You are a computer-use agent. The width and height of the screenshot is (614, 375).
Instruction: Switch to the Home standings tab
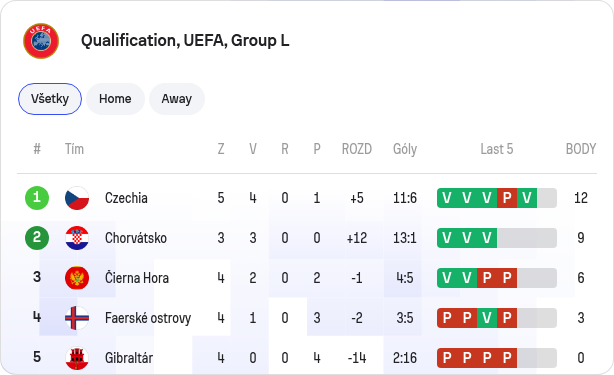pyautogui.click(x=115, y=99)
